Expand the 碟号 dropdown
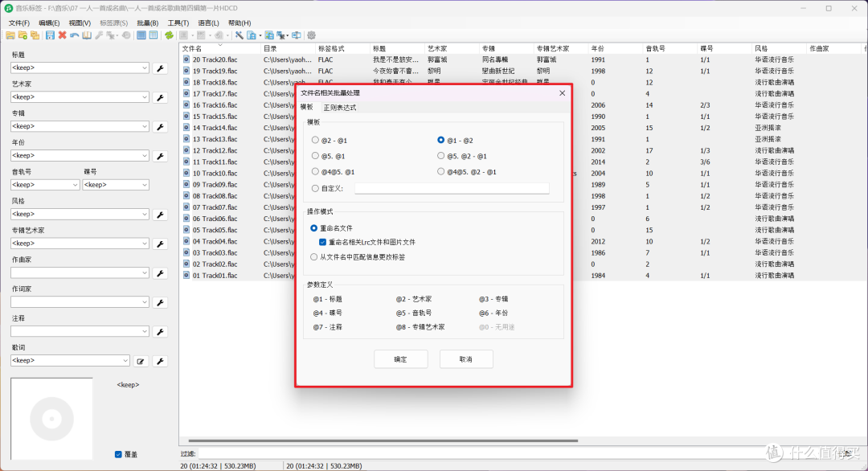868x471 pixels. pos(144,185)
